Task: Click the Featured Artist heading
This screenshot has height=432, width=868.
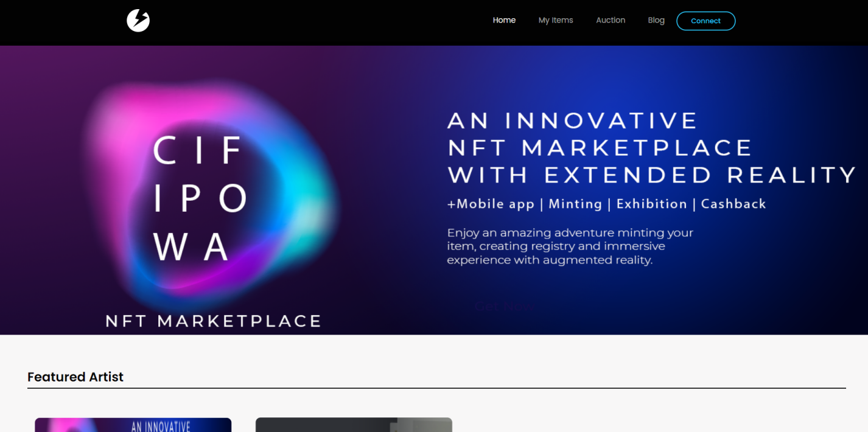Action: pyautogui.click(x=75, y=377)
